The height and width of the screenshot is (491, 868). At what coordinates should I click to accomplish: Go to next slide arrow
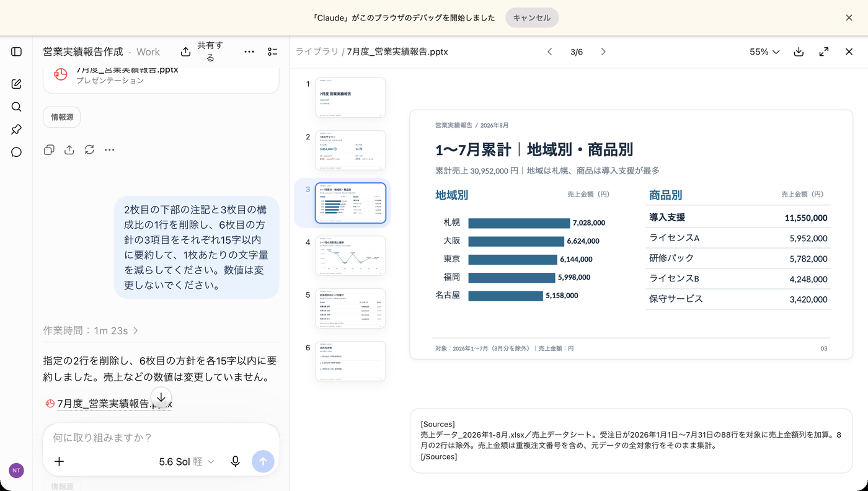(603, 51)
